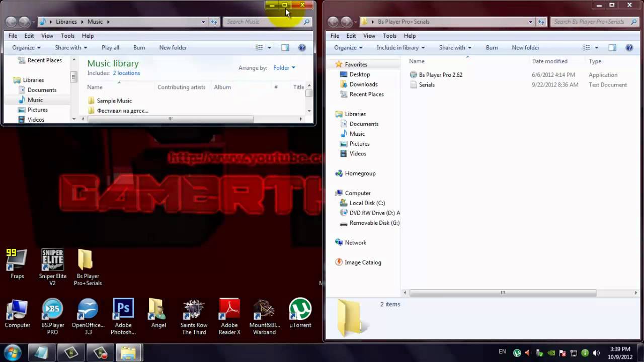Open the OpenOffice 3.3 desktop shortcut
This screenshot has width=644, height=362.
tap(88, 317)
